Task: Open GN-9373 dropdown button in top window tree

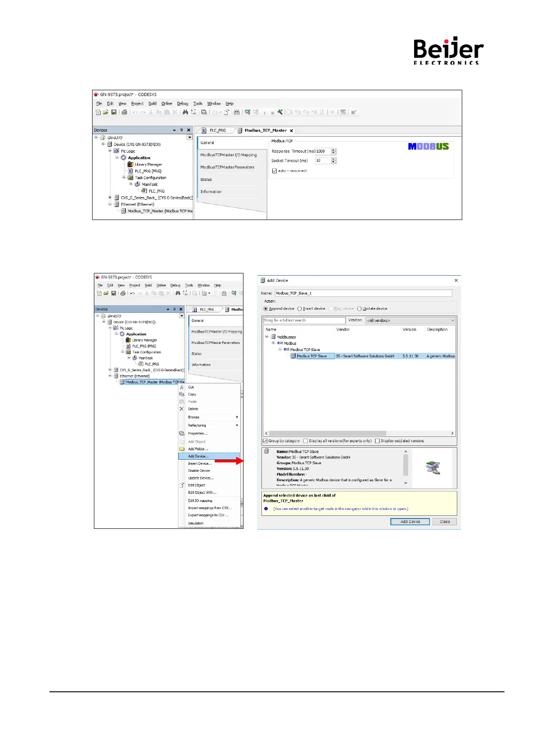Action: point(190,138)
